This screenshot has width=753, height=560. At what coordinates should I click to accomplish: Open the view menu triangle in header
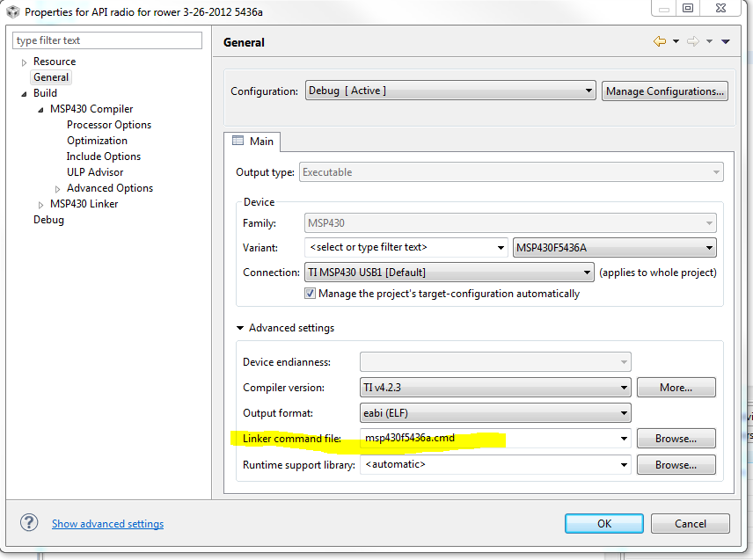click(726, 41)
